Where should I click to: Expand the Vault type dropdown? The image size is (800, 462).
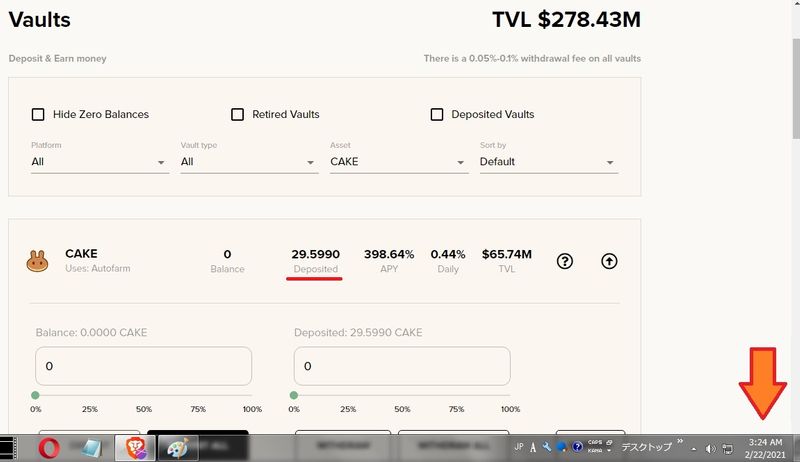pos(248,162)
